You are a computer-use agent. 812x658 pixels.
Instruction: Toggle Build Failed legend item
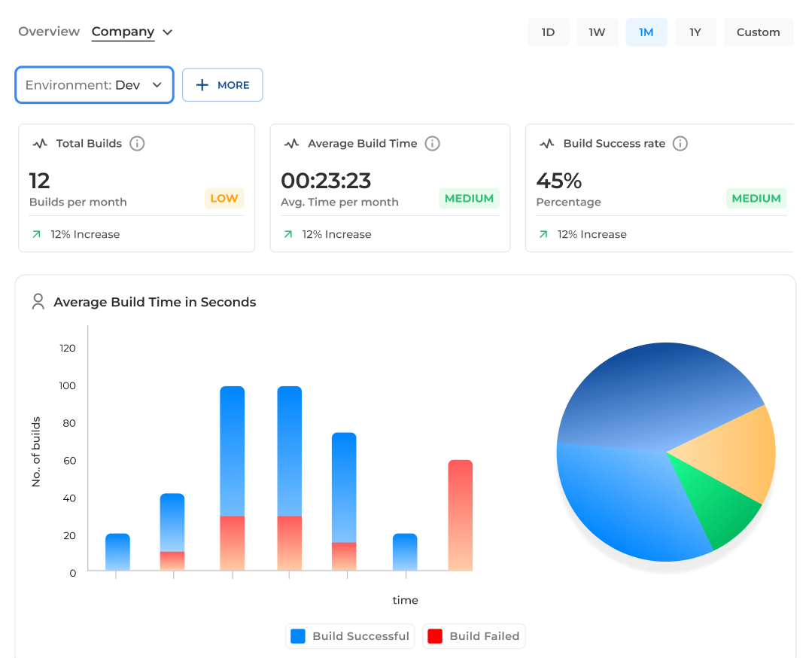tap(473, 636)
